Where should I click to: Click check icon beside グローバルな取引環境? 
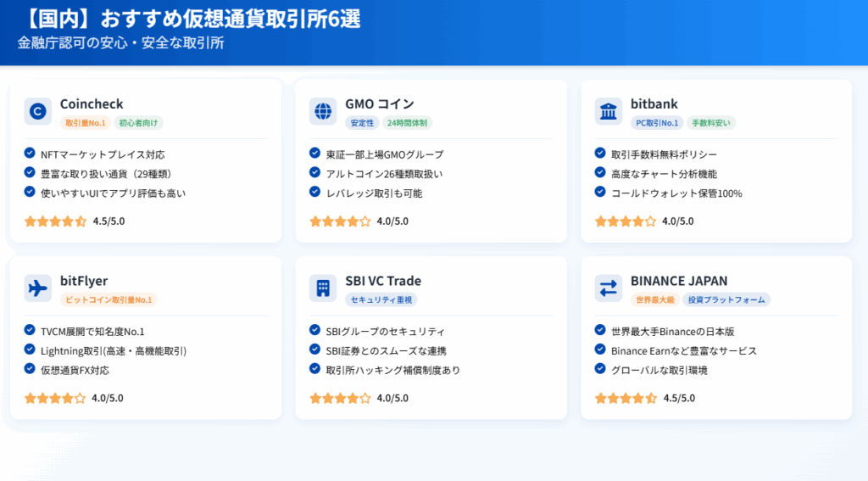[x=600, y=368]
